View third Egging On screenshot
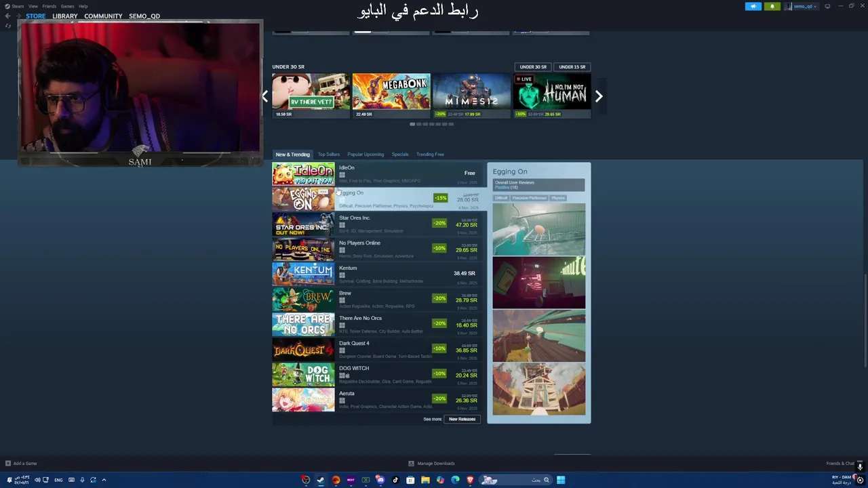Viewport: 868px width, 488px height. pyautogui.click(x=539, y=336)
